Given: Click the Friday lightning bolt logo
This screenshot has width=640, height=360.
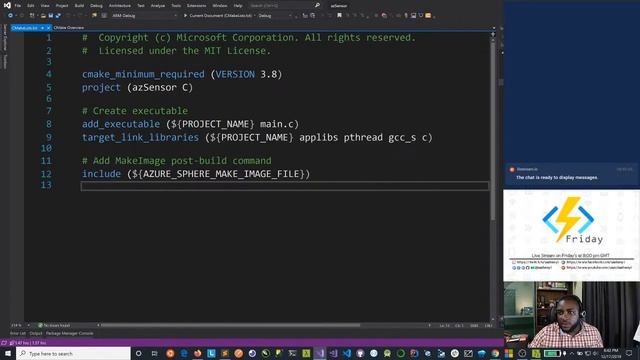Looking at the screenshot, I should [568, 220].
